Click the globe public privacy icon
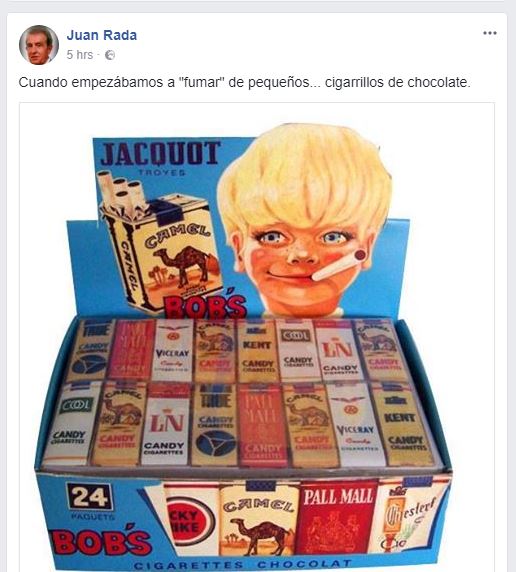 point(110,55)
